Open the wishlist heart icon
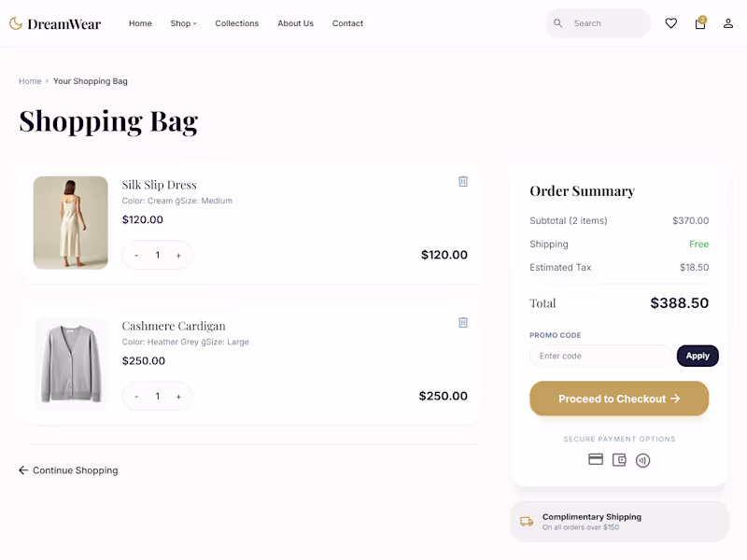747x560 pixels. [671, 22]
